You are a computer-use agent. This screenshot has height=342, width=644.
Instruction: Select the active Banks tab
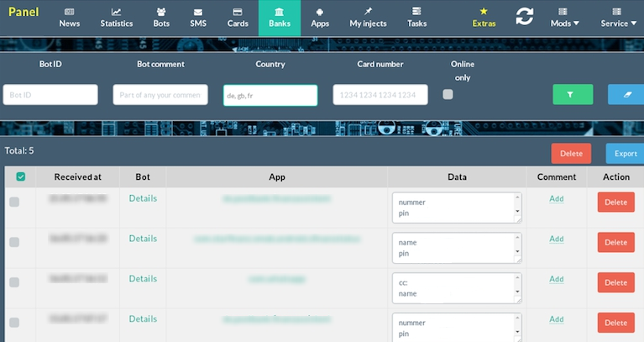pos(280,18)
